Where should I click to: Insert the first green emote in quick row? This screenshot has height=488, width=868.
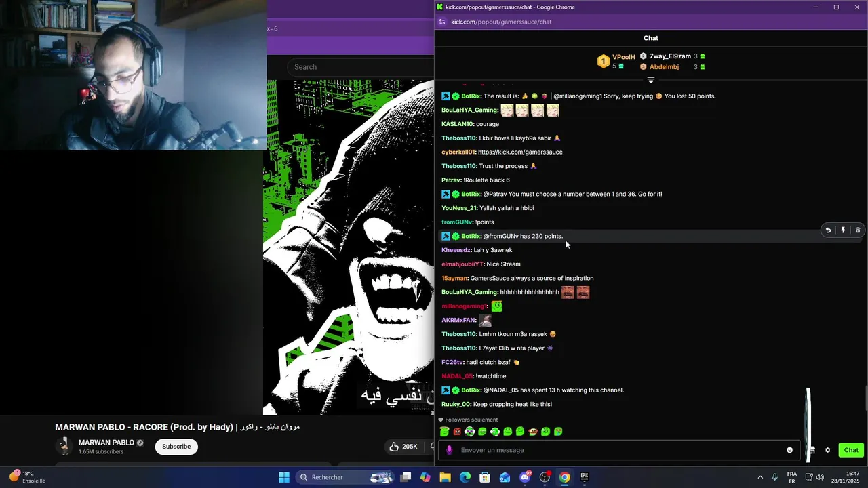click(444, 432)
